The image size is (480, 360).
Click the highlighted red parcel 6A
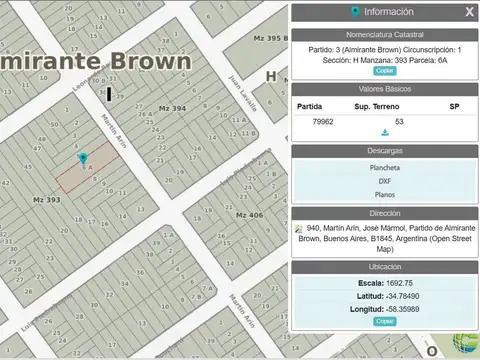[88, 167]
